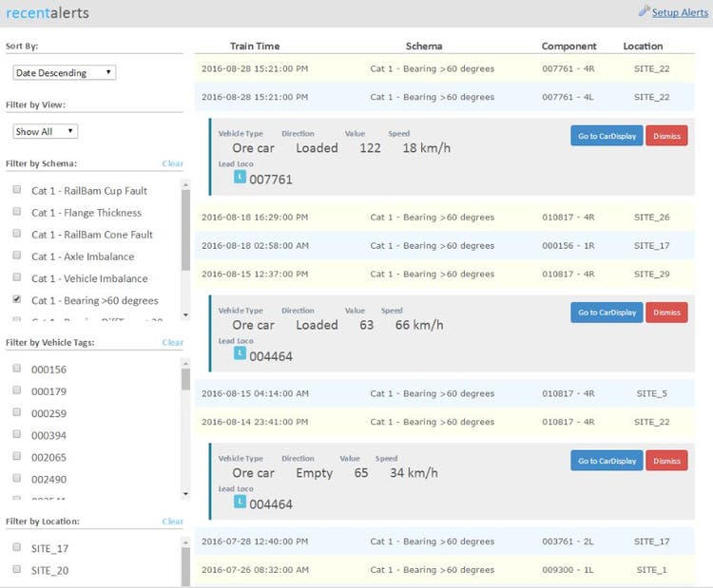Check Cat 1 - RailBam Cone Fault
Screen dimensions: 713x588
pos(17,233)
